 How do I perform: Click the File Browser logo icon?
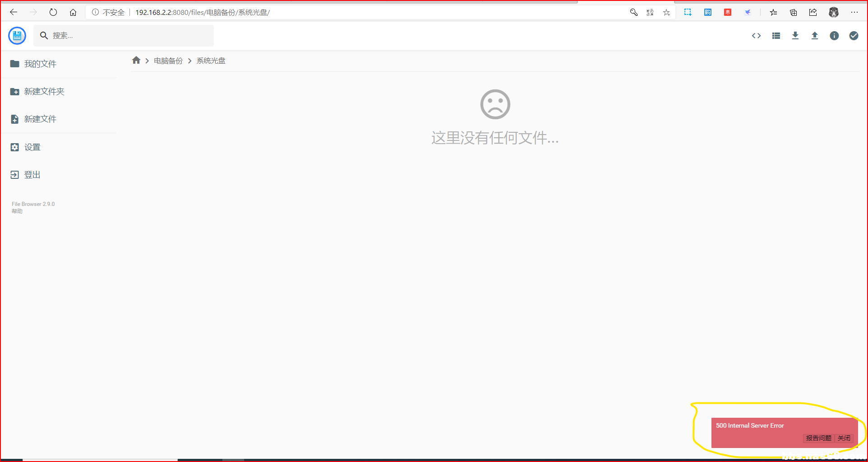coord(17,35)
